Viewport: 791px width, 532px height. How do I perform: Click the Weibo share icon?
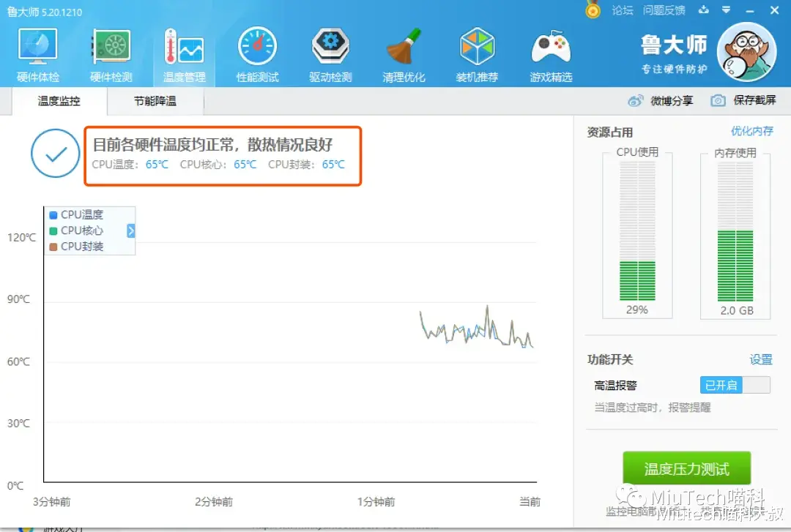click(x=635, y=101)
